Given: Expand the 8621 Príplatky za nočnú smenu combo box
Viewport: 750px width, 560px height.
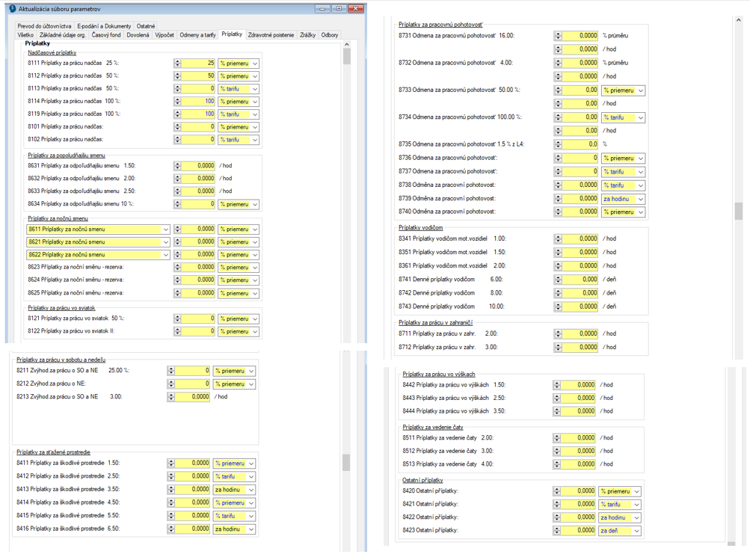Looking at the screenshot, I should [165, 242].
